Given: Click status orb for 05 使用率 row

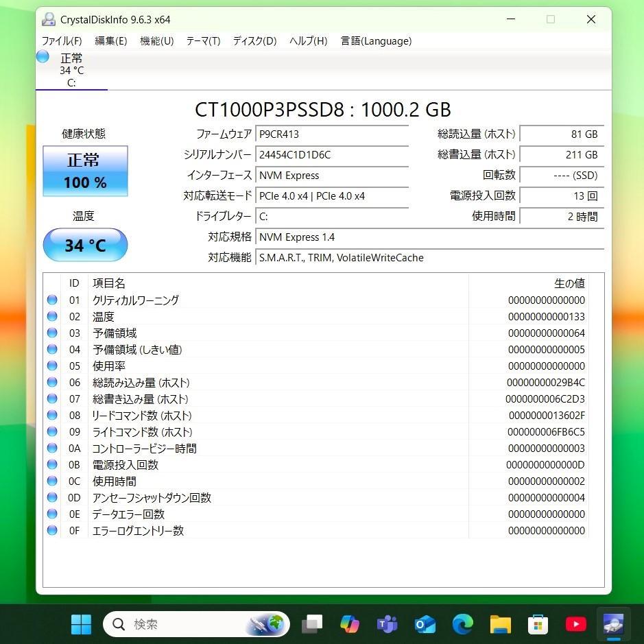Looking at the screenshot, I should 52,366.
